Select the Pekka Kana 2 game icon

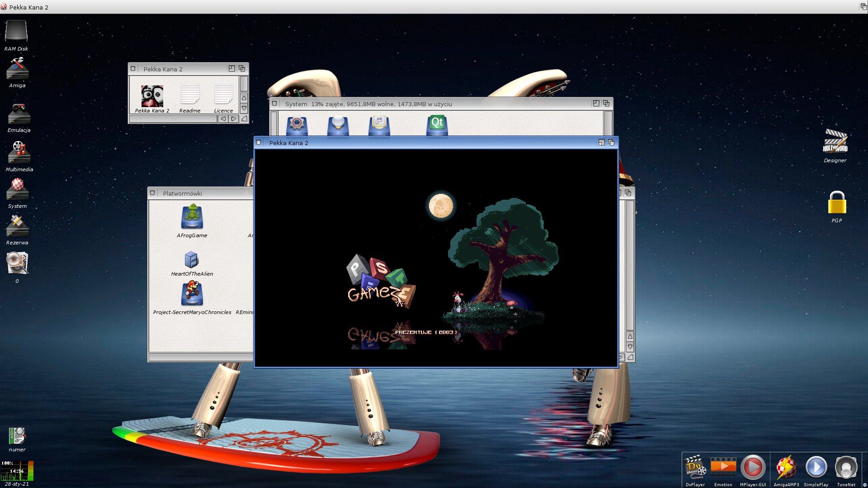pyautogui.click(x=152, y=96)
